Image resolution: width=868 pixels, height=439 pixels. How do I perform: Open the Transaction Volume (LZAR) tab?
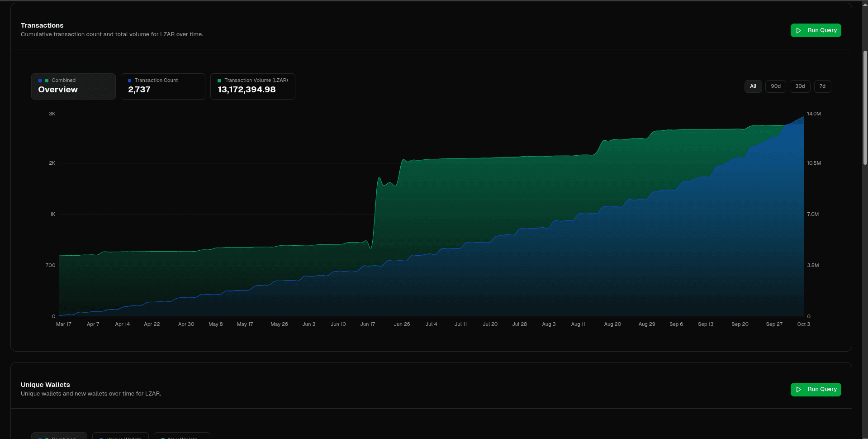coord(252,86)
